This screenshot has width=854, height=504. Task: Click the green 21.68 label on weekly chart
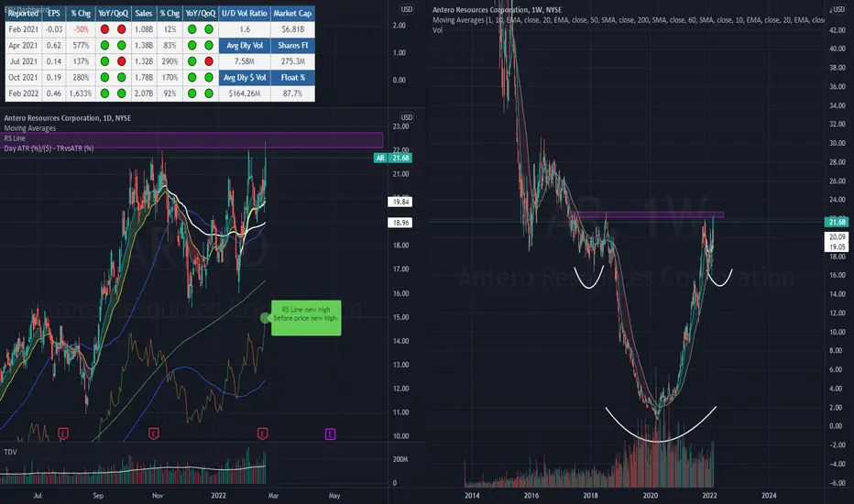(x=837, y=222)
